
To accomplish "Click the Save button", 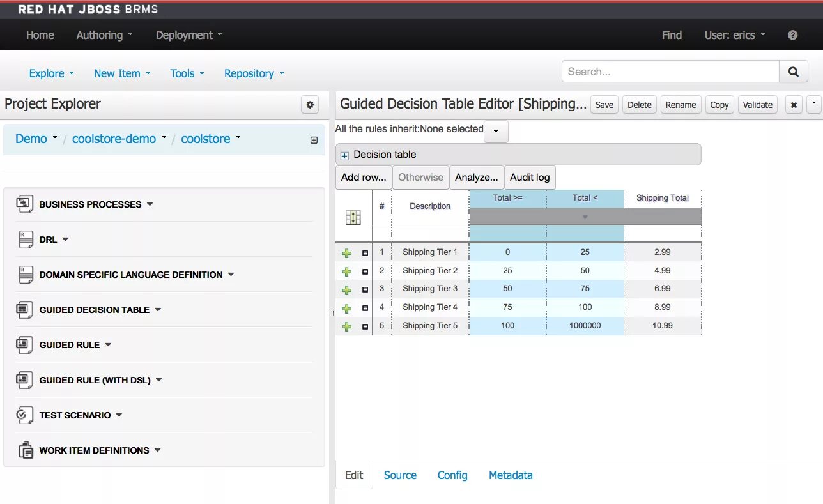I will point(604,105).
